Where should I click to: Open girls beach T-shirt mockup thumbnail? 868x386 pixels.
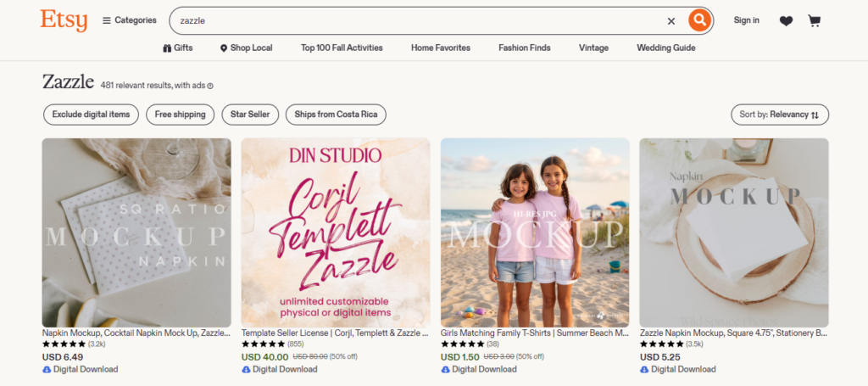[x=536, y=232]
